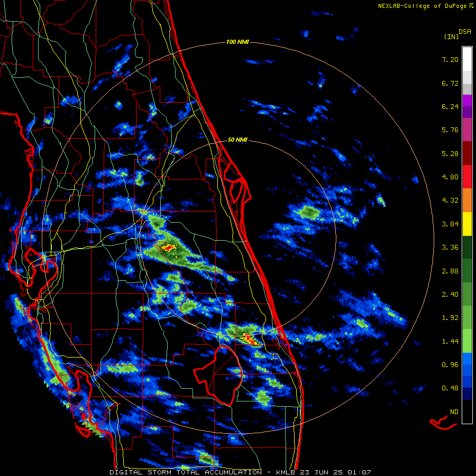Viewport: 476px width, 476px height.
Task: Click the 6.24 legend value
Action: pyautogui.click(x=450, y=106)
